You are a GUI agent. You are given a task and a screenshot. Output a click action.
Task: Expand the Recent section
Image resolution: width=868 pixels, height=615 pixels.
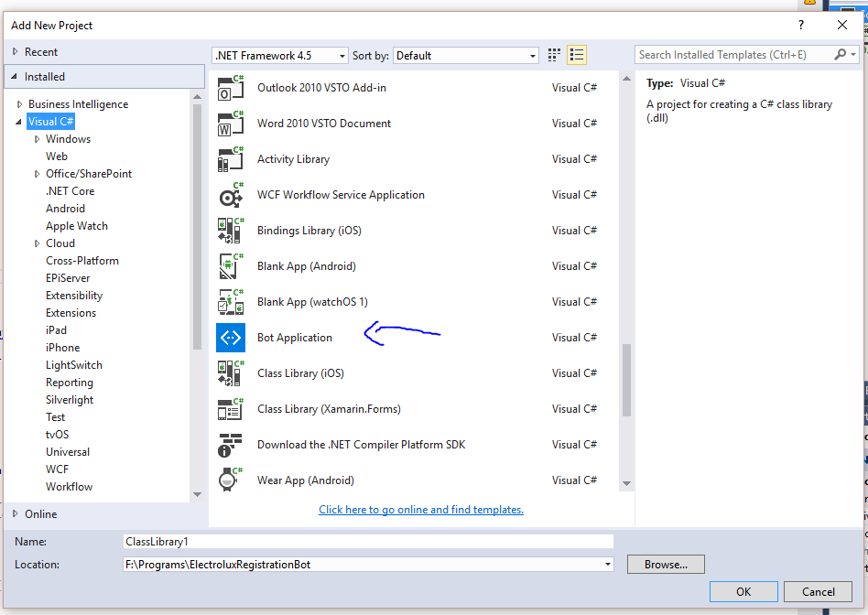click(15, 51)
